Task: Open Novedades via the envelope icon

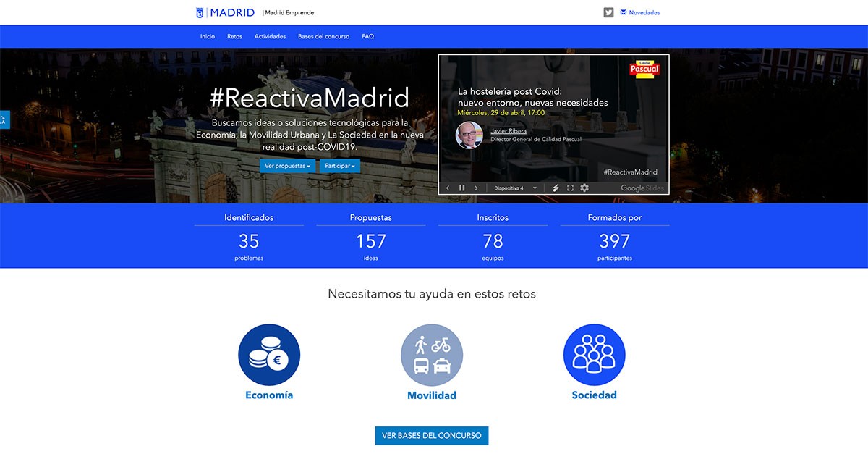Action: pyautogui.click(x=624, y=12)
